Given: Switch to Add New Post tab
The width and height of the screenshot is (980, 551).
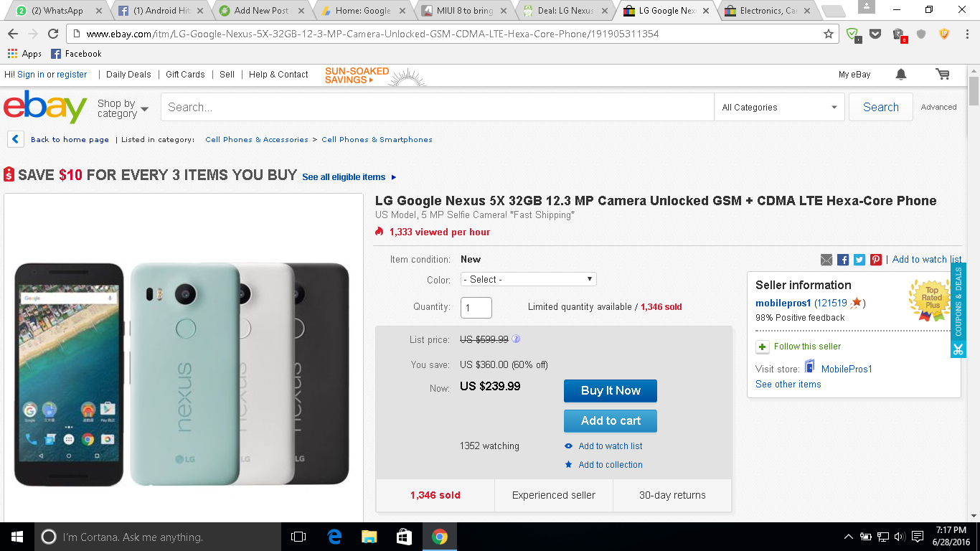Looking at the screenshot, I should pos(260,11).
